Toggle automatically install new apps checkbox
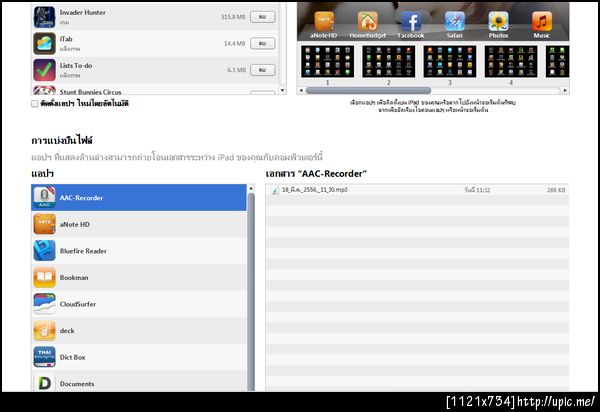Viewport: 600px width, 412px height. click(x=34, y=104)
